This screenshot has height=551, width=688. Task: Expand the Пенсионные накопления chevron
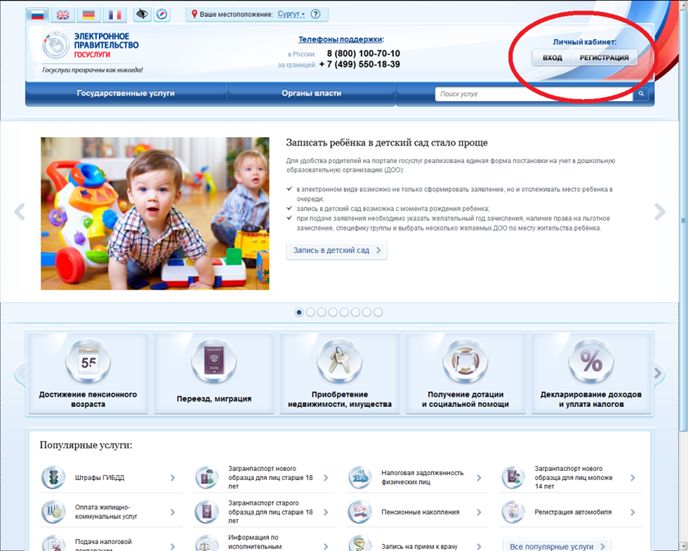click(479, 512)
